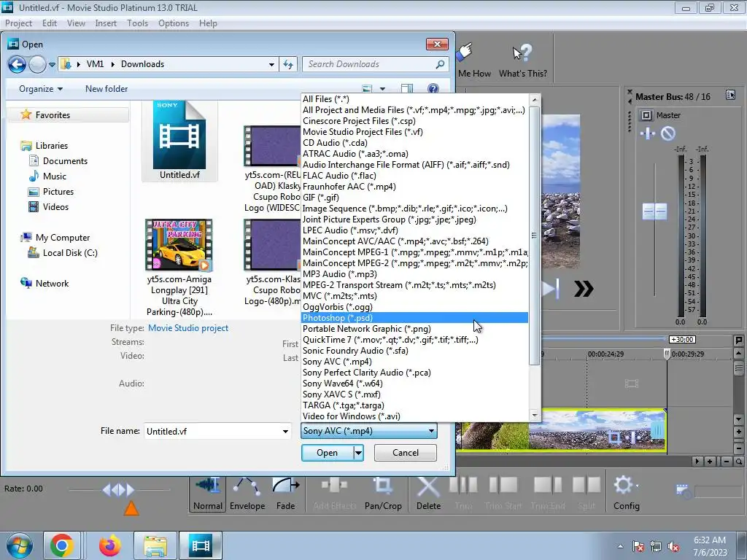Select All Files (*.*) option
Screen dimensions: 747x560
415,99
